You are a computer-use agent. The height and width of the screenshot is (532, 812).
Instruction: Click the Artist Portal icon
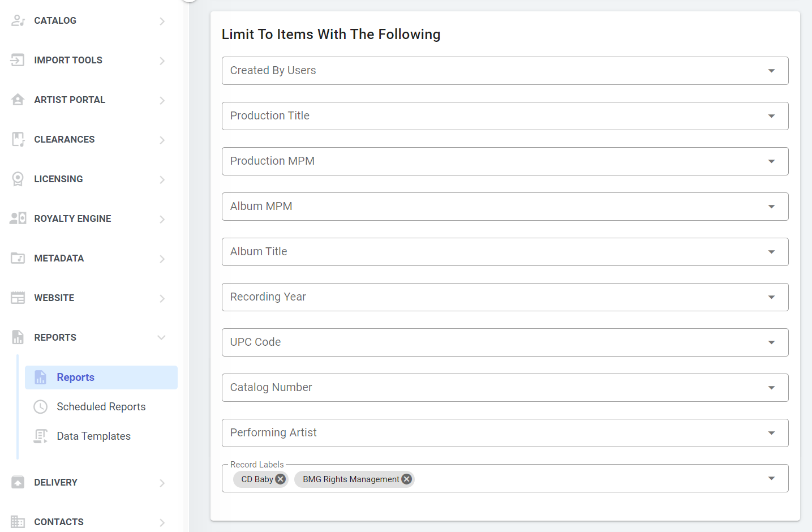(18, 100)
